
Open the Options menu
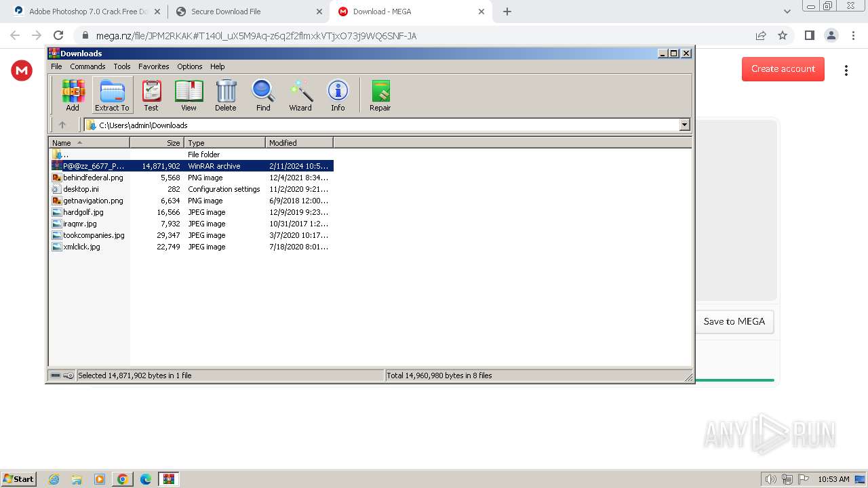pos(190,66)
